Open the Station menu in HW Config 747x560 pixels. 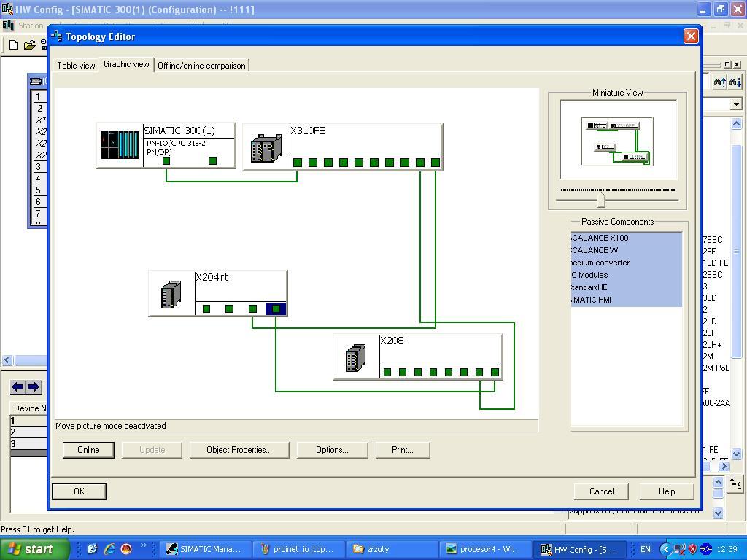[31, 26]
